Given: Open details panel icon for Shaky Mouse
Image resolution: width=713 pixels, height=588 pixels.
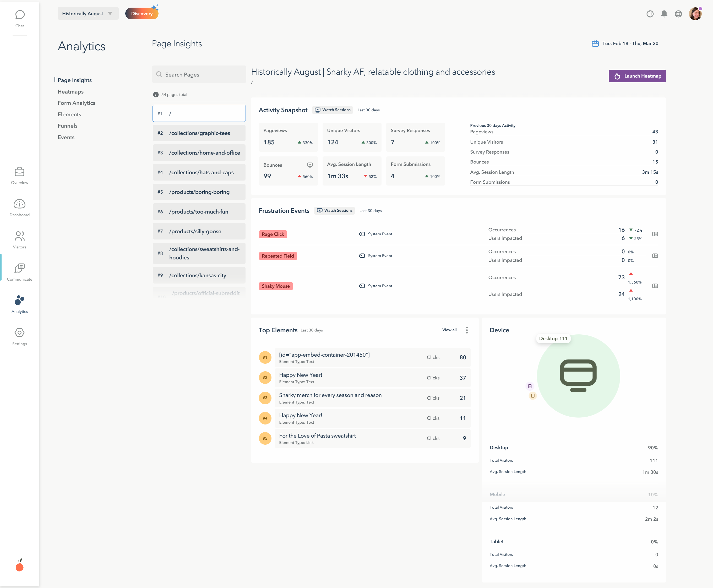Looking at the screenshot, I should (x=655, y=286).
